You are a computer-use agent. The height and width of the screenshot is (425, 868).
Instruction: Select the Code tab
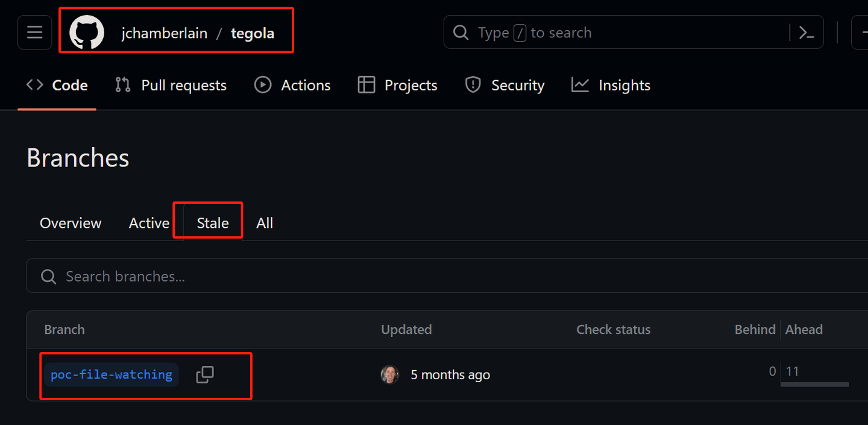click(x=57, y=86)
